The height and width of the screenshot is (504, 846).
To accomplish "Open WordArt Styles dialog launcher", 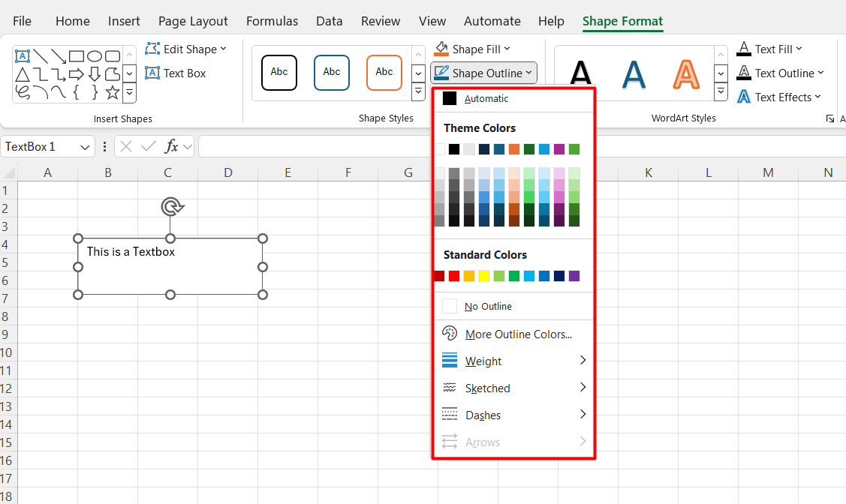I will click(x=829, y=118).
